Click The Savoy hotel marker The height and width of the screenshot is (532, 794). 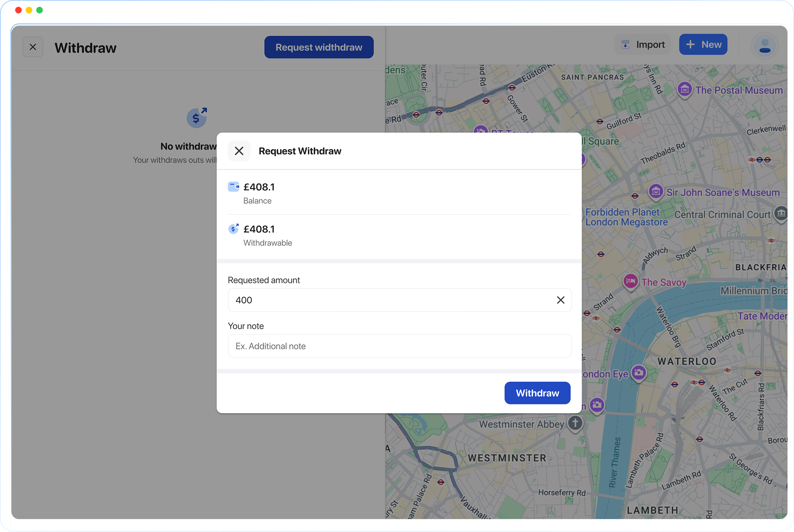click(631, 281)
